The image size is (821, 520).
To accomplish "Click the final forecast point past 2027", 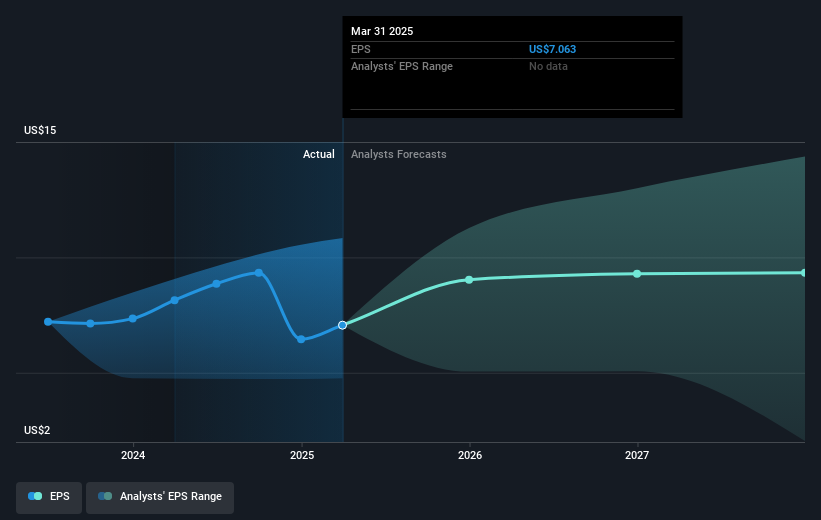I will pyautogui.click(x=804, y=273).
